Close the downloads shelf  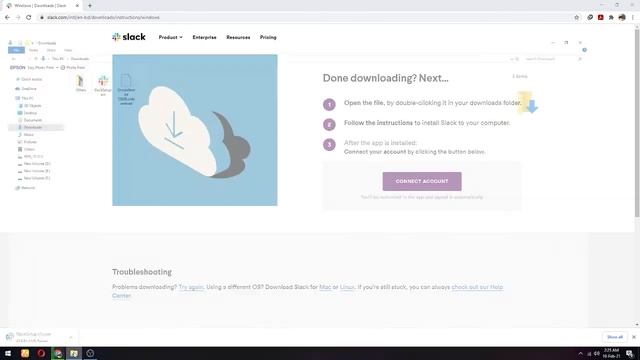tap(634, 337)
